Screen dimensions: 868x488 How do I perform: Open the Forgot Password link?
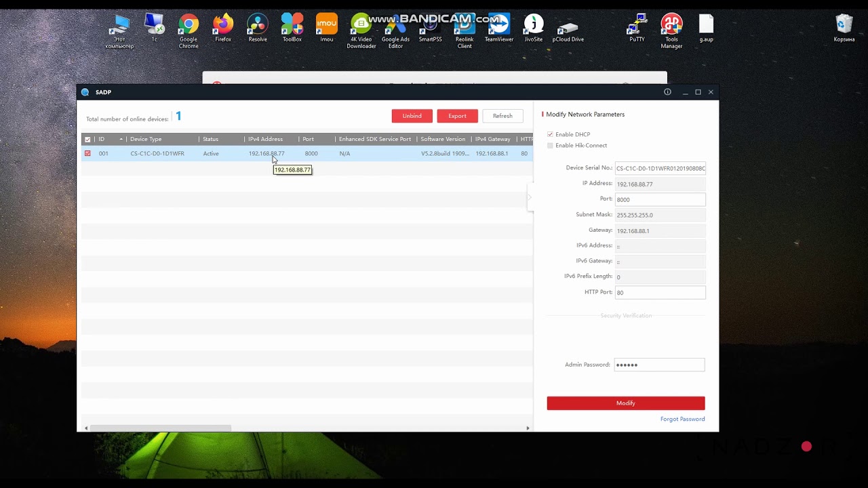click(682, 419)
